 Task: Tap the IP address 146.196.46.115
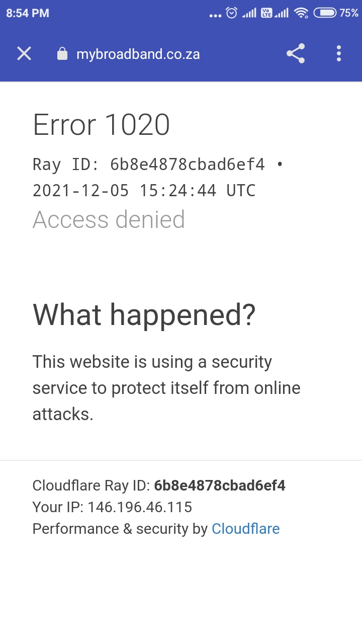click(140, 507)
